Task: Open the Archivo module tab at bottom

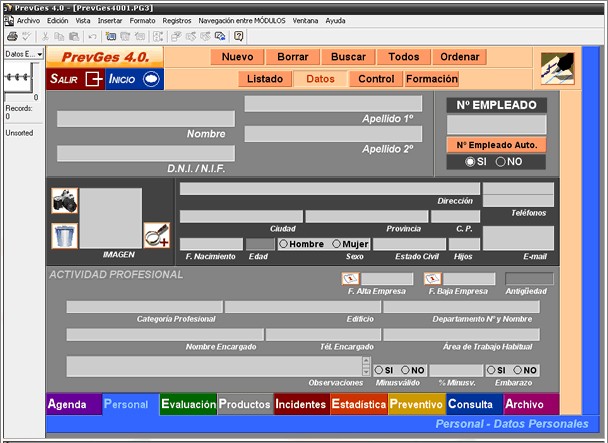Action: point(531,404)
